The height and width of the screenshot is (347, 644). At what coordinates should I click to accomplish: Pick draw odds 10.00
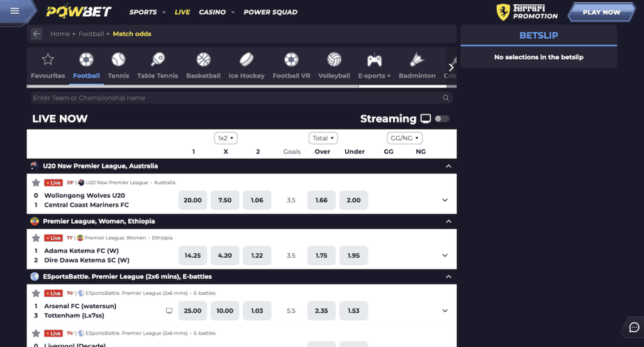(x=225, y=311)
